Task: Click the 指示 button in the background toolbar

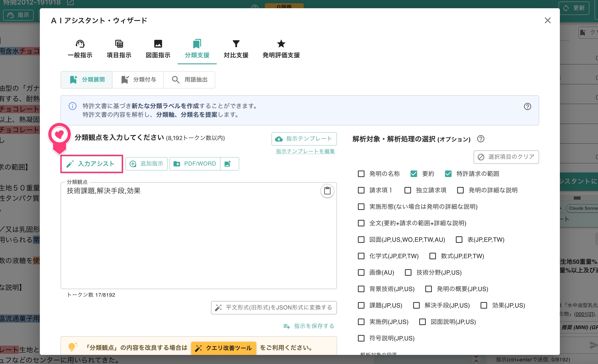Action: click(18, 15)
